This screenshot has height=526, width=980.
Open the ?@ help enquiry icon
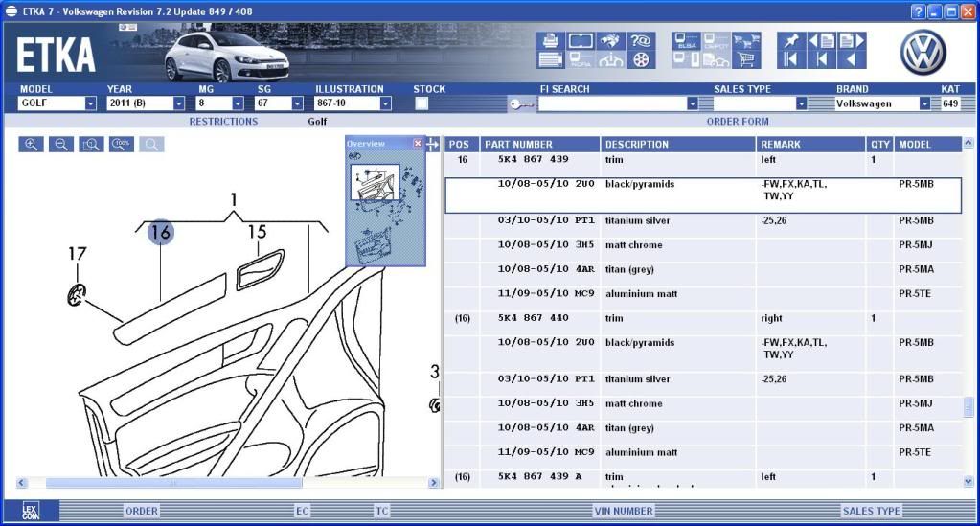pyautogui.click(x=641, y=41)
